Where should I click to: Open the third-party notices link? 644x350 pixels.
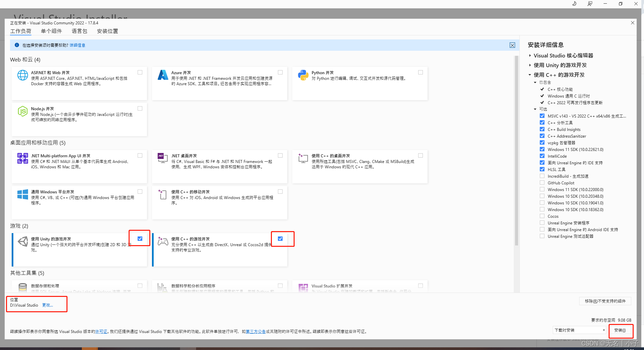pyautogui.click(x=256, y=331)
